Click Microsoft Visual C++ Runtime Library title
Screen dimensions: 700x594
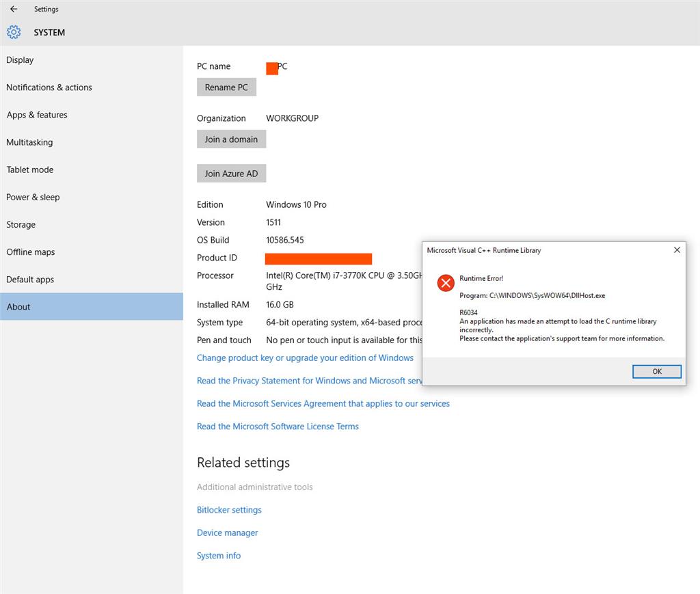pos(483,250)
